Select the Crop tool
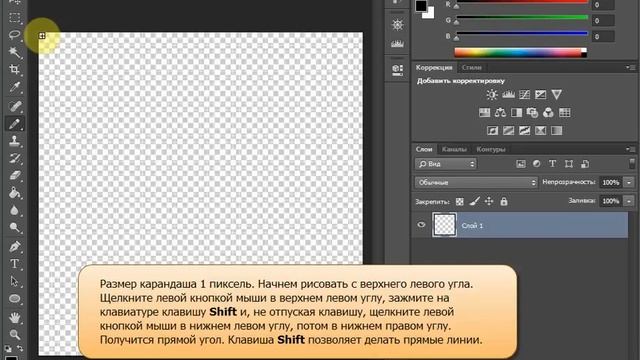The height and width of the screenshot is (360, 640). tap(15, 69)
